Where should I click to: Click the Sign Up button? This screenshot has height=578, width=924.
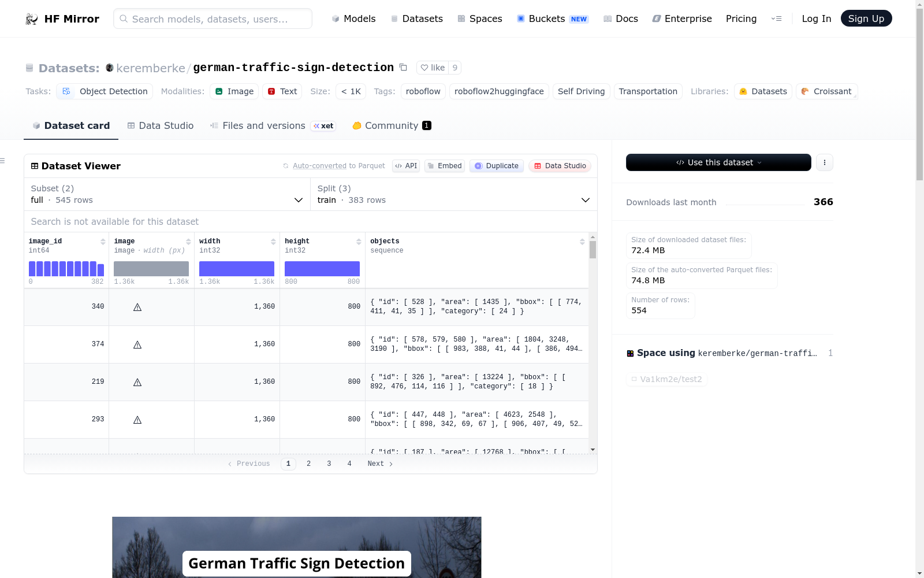866,18
